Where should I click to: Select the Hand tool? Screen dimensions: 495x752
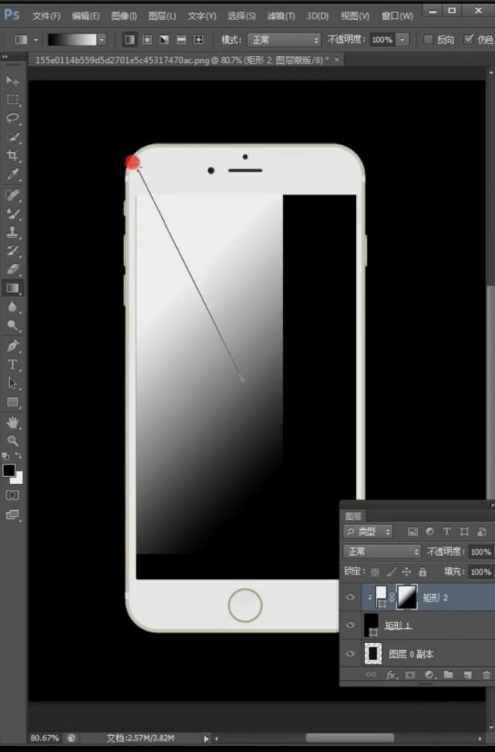12,423
